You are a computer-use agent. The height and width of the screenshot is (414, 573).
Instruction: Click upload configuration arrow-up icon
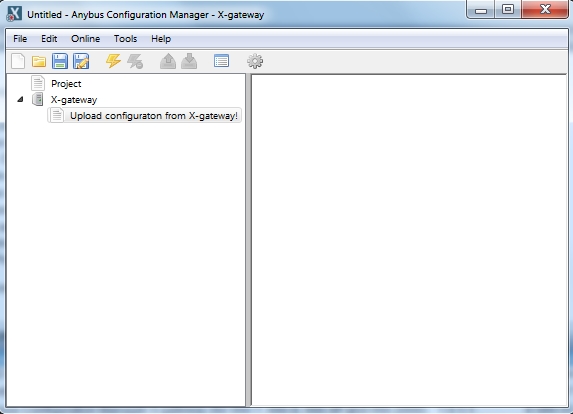168,61
